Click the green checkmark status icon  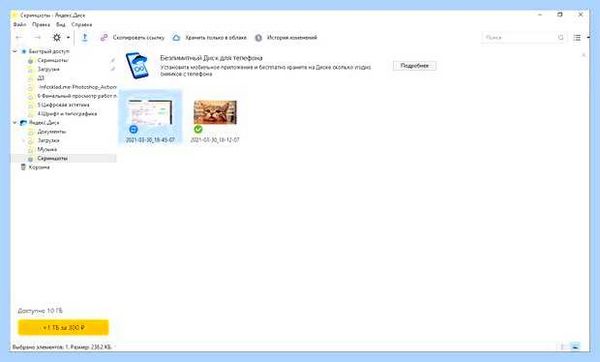tap(198, 129)
